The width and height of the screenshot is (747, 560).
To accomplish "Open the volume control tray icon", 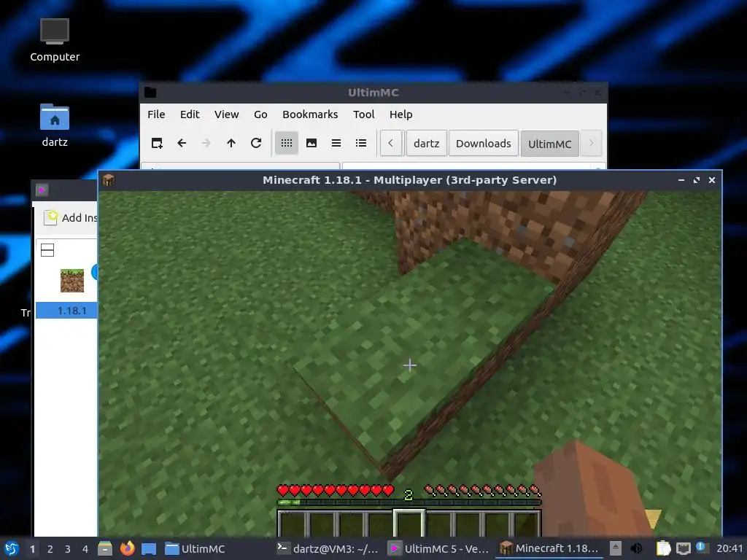I will (x=636, y=548).
